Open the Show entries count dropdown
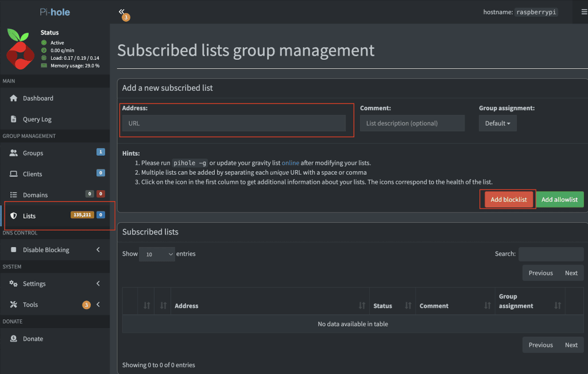This screenshot has height=374, width=588. [x=157, y=254]
